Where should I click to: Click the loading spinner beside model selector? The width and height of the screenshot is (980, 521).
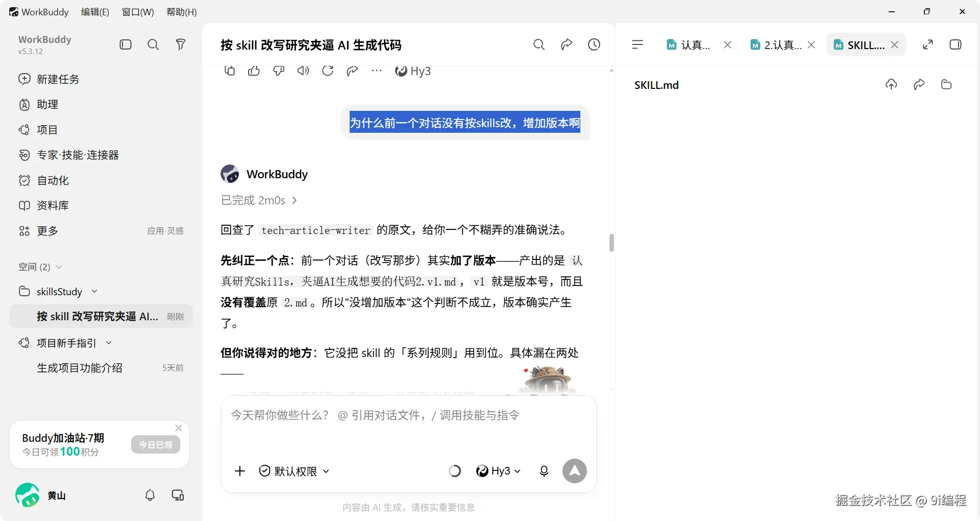point(454,471)
